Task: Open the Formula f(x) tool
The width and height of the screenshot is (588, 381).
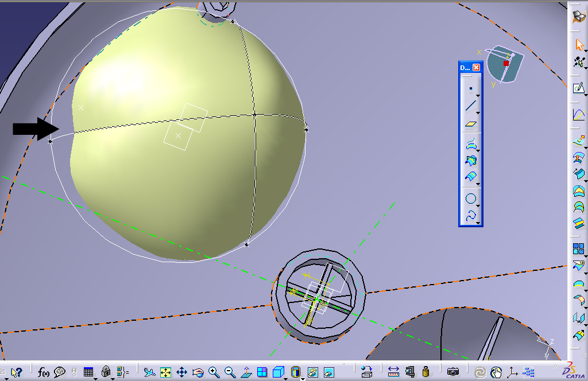Action: pyautogui.click(x=44, y=372)
